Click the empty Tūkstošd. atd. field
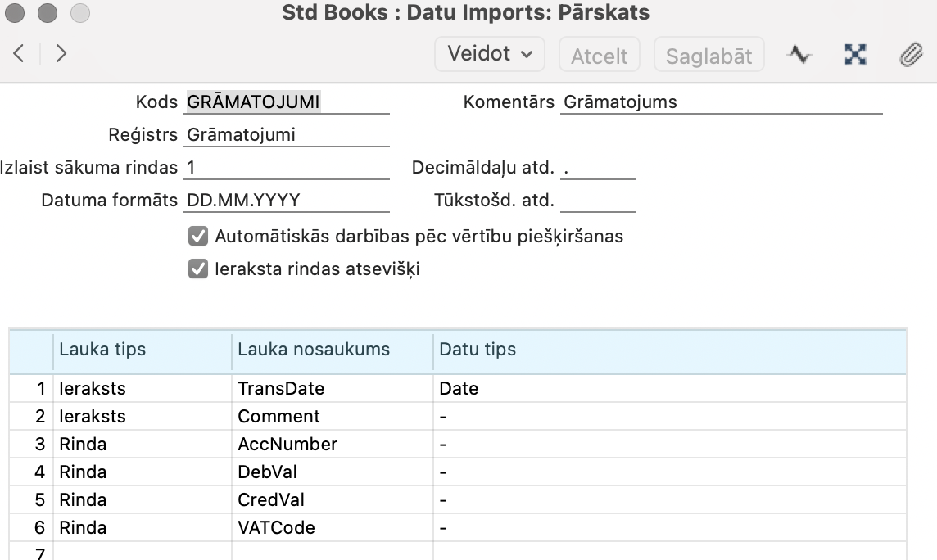The width and height of the screenshot is (937, 560). point(598,201)
